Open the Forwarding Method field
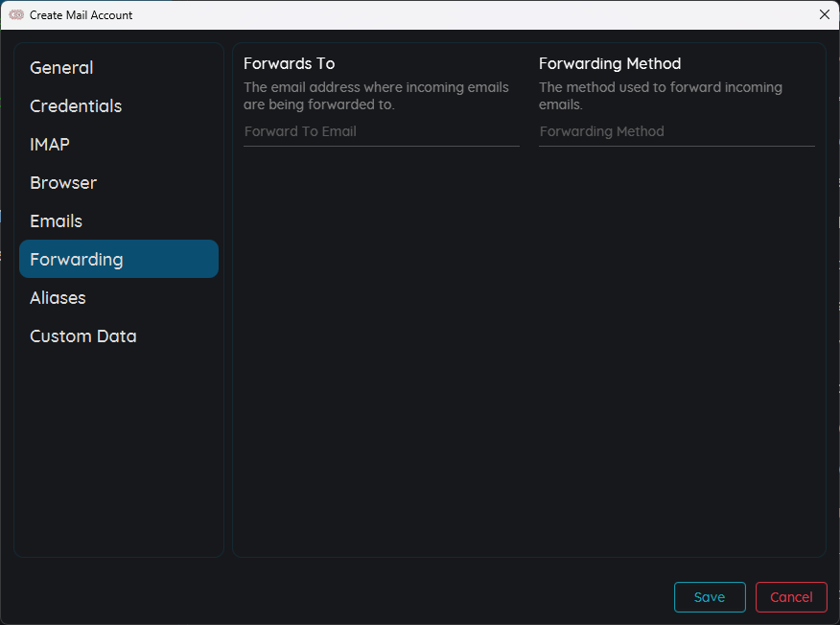This screenshot has width=840, height=625. point(677,132)
